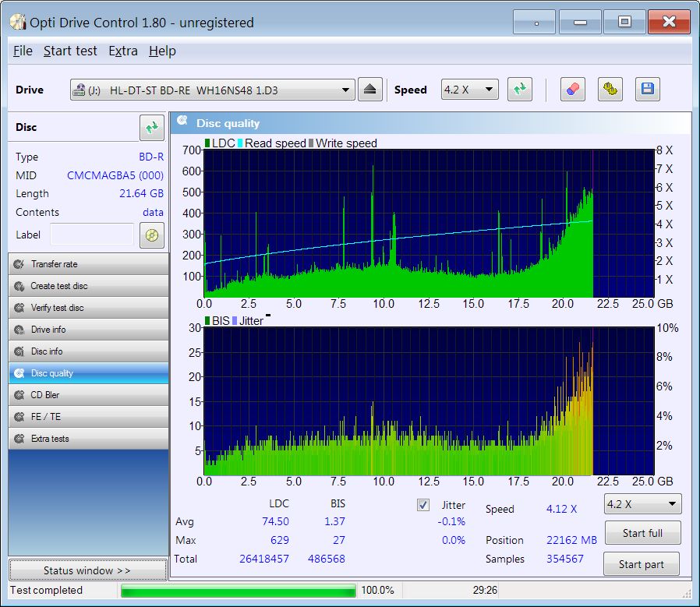Refresh disc info with green arrows
The height and width of the screenshot is (607, 700).
tap(152, 128)
